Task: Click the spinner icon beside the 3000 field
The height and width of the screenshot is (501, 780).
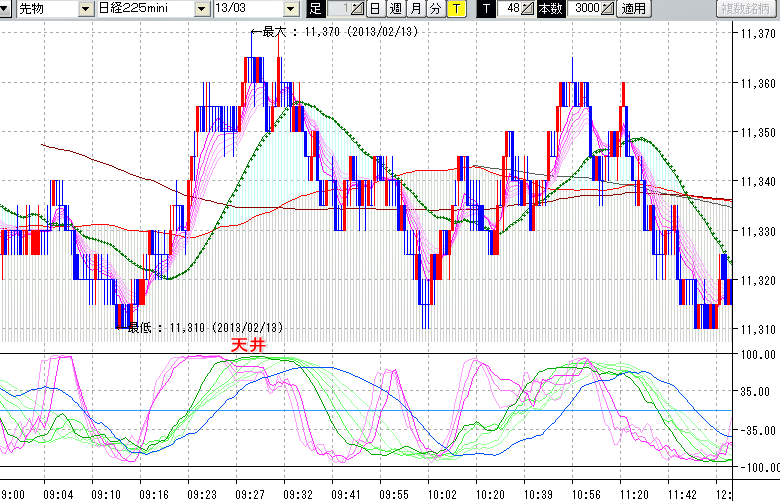Action: click(607, 9)
